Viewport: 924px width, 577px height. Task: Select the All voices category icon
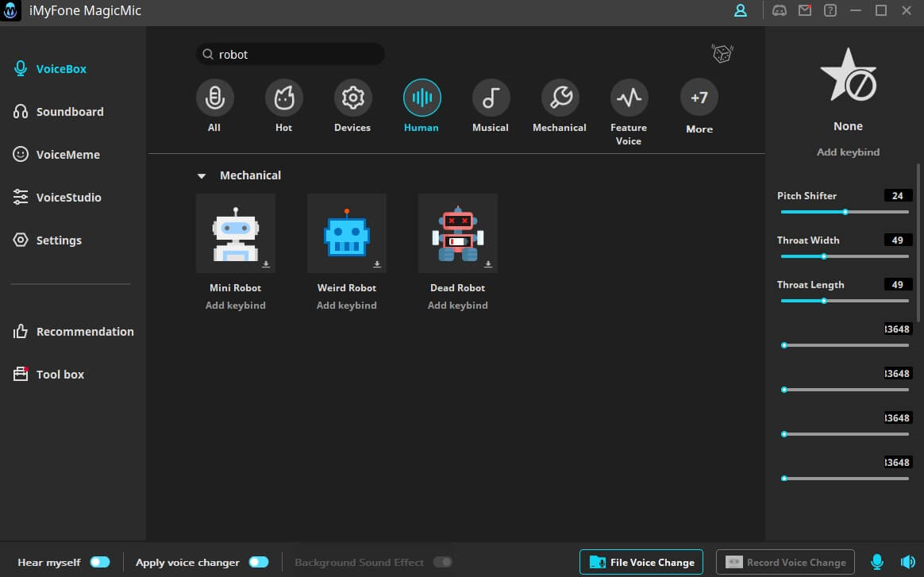point(214,98)
